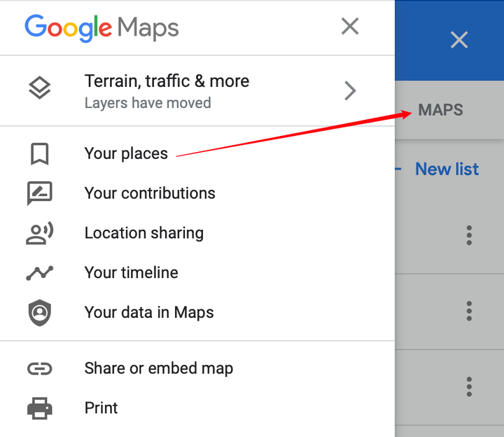Image resolution: width=504 pixels, height=437 pixels.
Task: Click the printer icon
Action: coord(39,408)
